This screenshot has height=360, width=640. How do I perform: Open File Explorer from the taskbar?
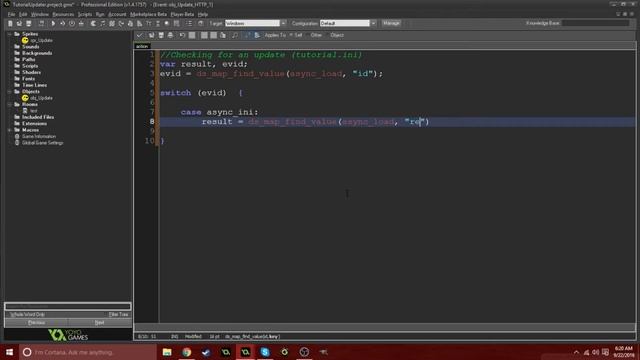(167, 352)
